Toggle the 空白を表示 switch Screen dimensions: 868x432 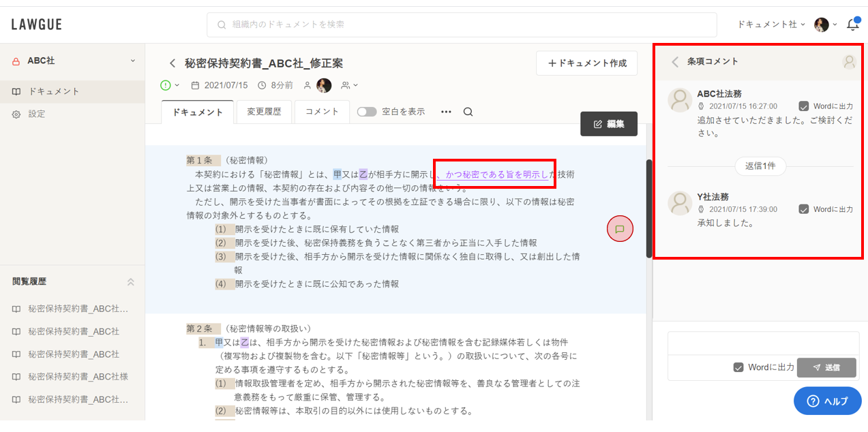click(x=367, y=112)
